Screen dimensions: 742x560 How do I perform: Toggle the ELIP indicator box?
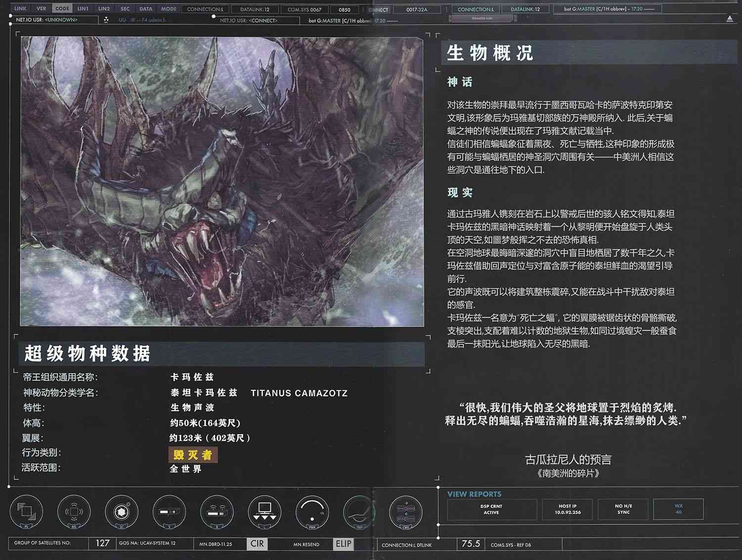pyautogui.click(x=343, y=544)
